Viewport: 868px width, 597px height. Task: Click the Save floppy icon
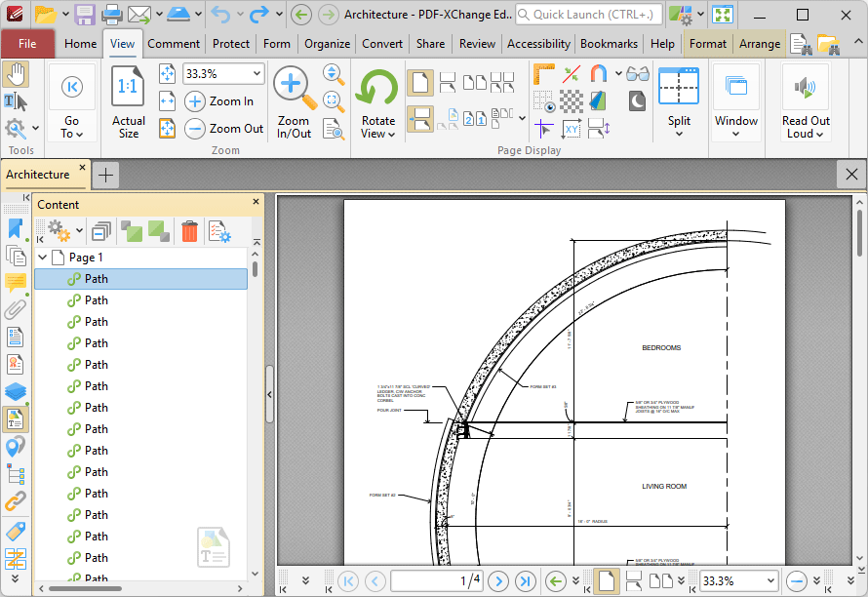coord(85,15)
